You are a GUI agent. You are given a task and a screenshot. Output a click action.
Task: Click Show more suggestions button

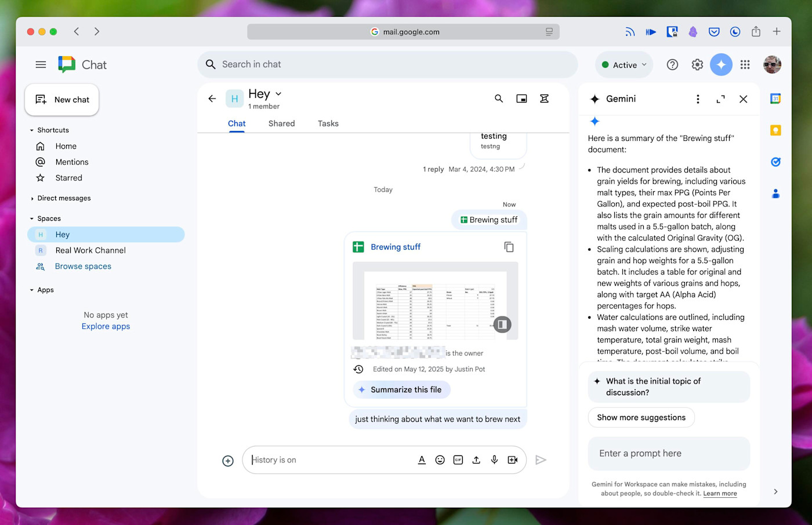[x=641, y=417]
